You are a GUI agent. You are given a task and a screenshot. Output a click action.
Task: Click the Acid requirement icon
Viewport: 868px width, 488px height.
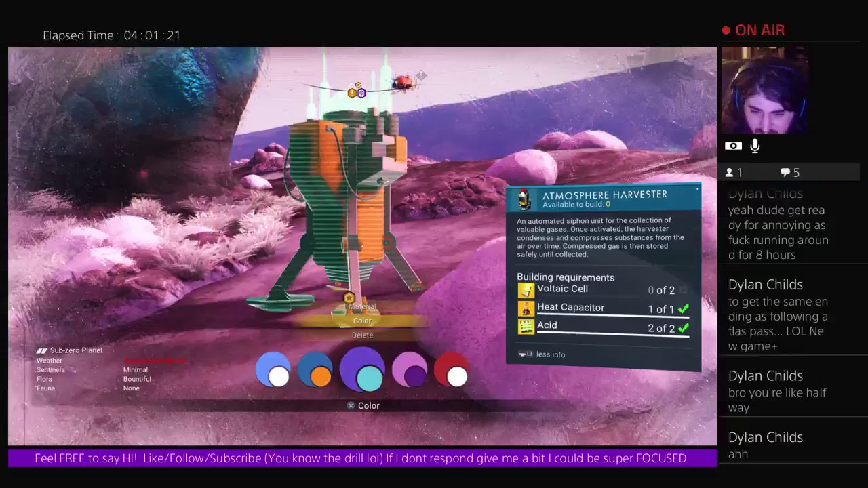(x=526, y=327)
